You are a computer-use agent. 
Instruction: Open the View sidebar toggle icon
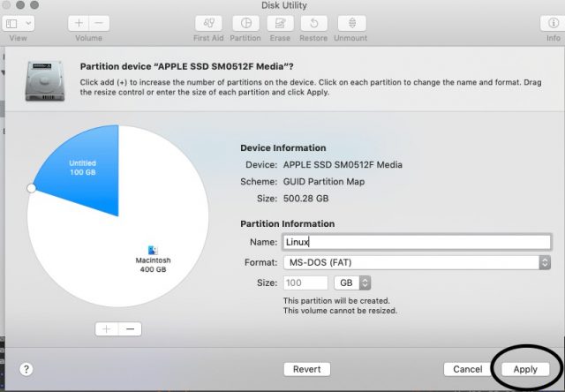(x=11, y=24)
